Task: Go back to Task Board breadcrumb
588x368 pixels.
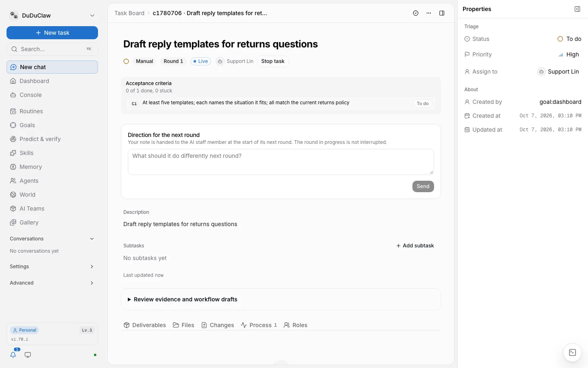Action: [129, 13]
